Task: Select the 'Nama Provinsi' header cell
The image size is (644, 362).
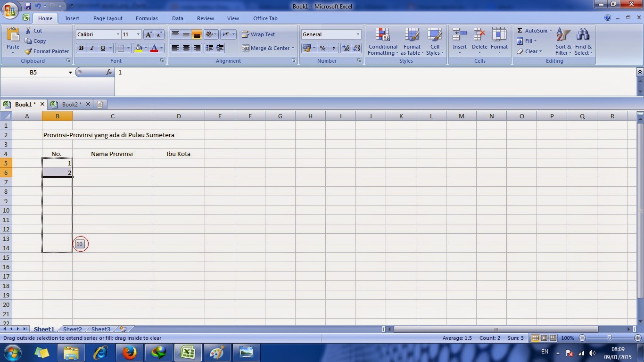Action: [112, 154]
